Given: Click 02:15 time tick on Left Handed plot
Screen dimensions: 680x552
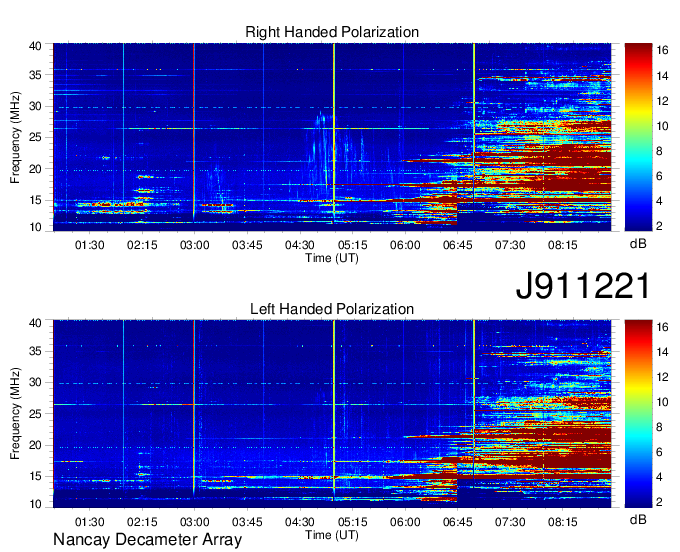Looking at the screenshot, I should (x=142, y=522).
